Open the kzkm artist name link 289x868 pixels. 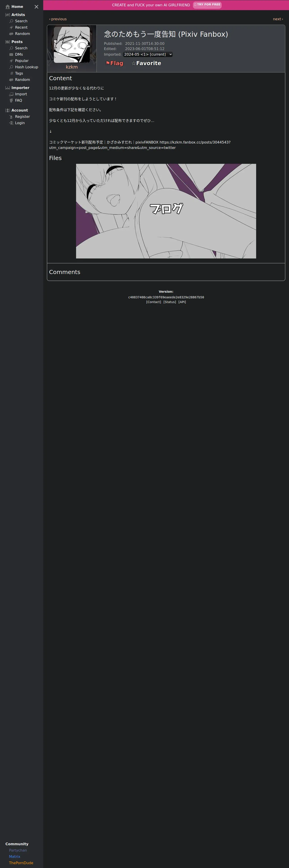tap(72, 67)
